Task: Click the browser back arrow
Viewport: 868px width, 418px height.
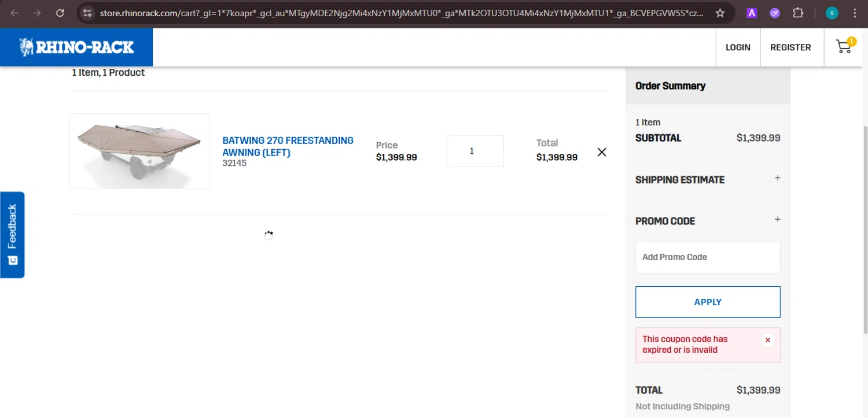Action: pyautogui.click(x=14, y=13)
